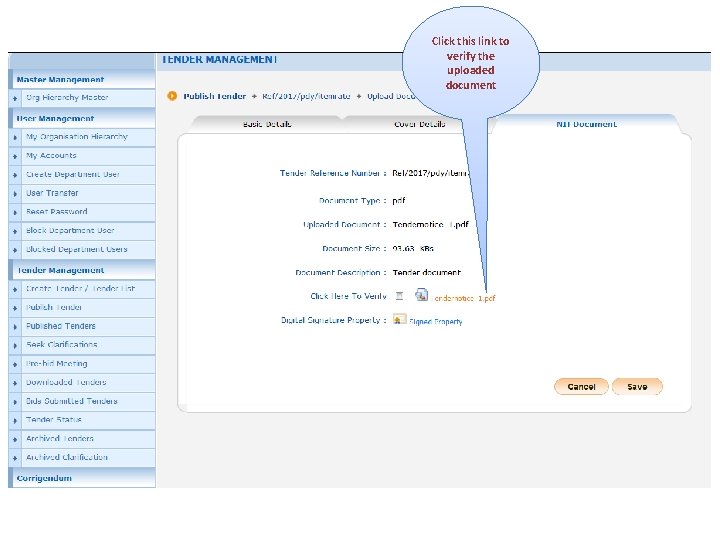Click arrow bullet beside Tender Status
This screenshot has width=720, height=540.
pyautogui.click(x=15, y=420)
